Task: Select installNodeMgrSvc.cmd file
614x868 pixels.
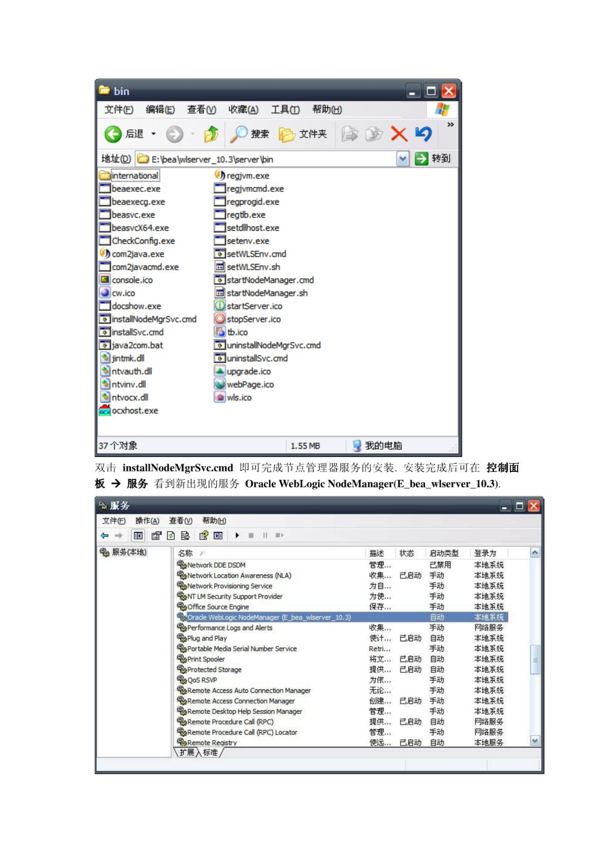Action: pyautogui.click(x=148, y=319)
